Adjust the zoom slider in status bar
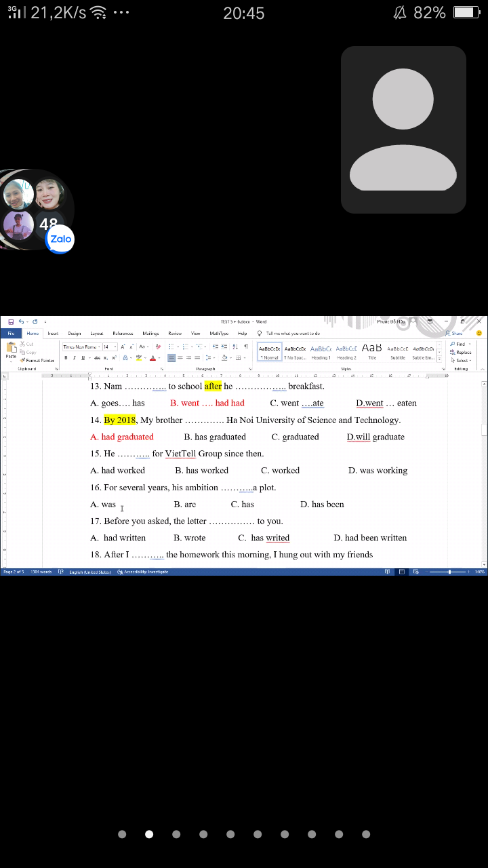The height and width of the screenshot is (868, 488). [x=449, y=572]
